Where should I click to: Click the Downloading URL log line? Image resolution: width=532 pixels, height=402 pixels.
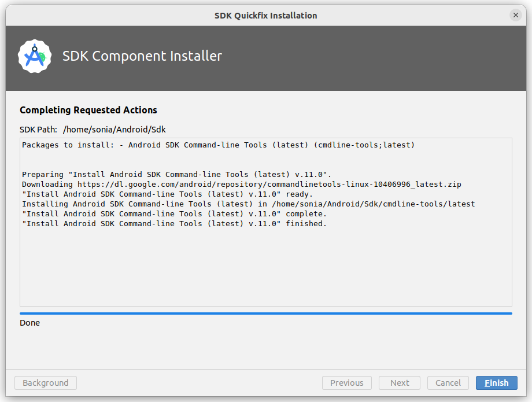242,184
